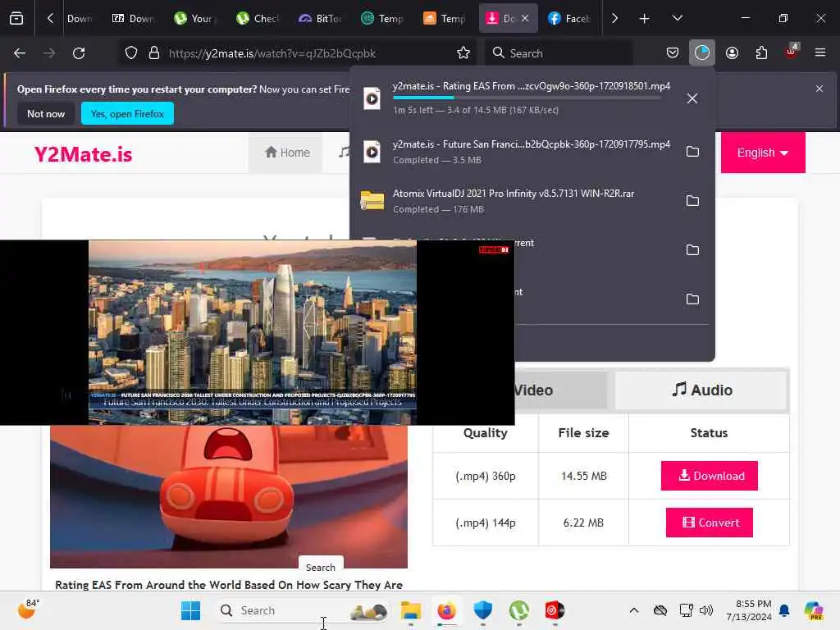Screen dimensions: 840x630
Task: Expand the English language dropdown
Action: [x=763, y=153]
